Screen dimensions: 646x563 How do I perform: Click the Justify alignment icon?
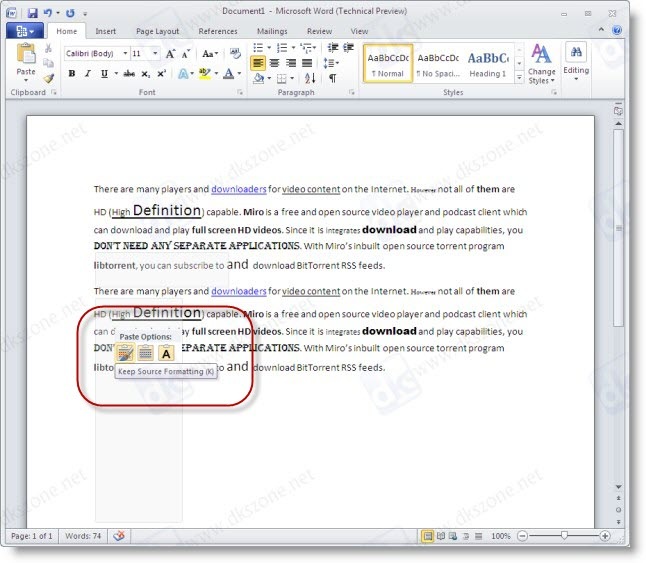pyautogui.click(x=307, y=63)
